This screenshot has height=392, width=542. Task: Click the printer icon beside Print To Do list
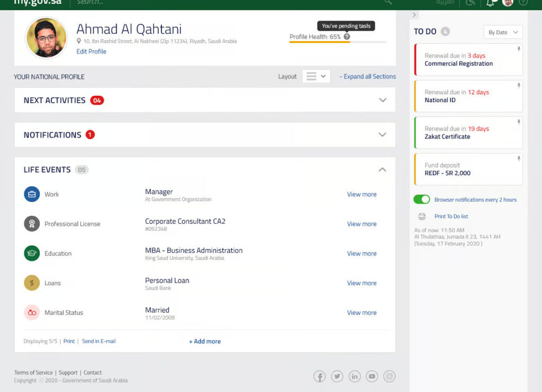point(422,216)
